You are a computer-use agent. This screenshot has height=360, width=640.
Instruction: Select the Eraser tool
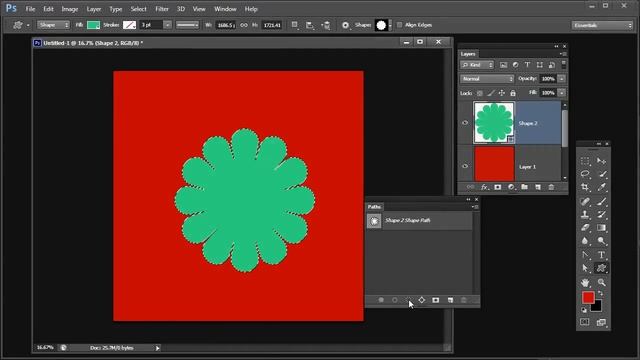(585, 228)
